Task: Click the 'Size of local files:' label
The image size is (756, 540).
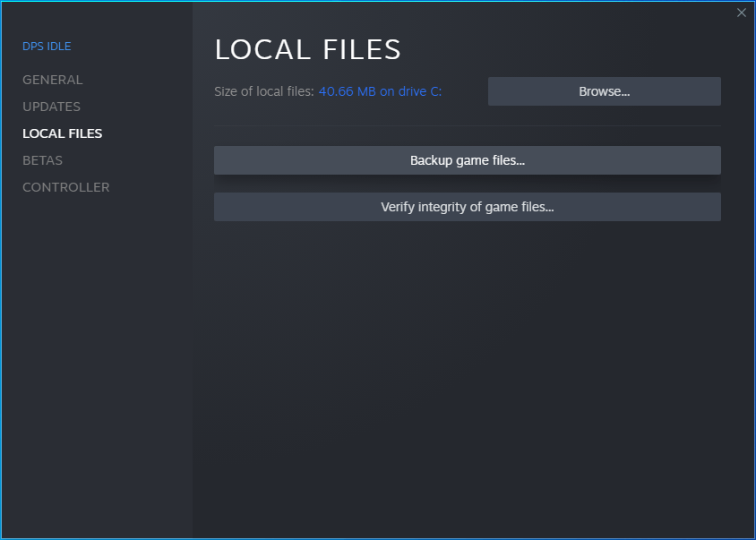Action: tap(263, 91)
